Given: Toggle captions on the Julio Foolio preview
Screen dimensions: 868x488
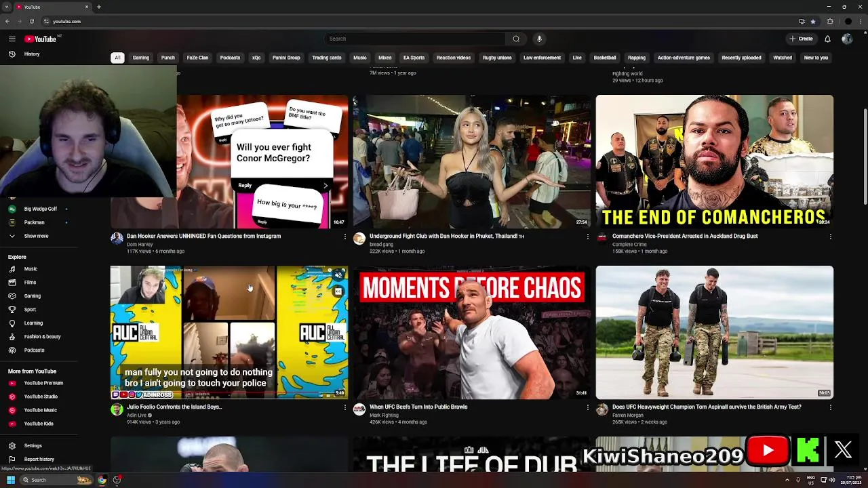Looking at the screenshot, I should tap(338, 291).
